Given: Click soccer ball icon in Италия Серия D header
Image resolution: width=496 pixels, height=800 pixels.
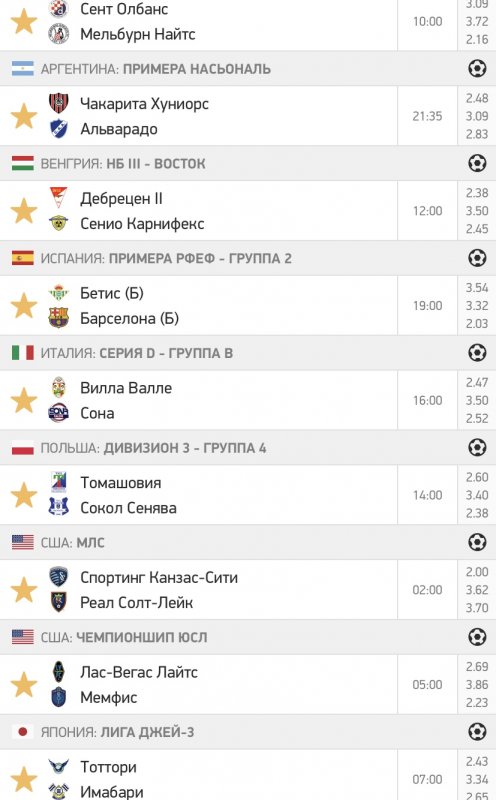Looking at the screenshot, I should pos(477,353).
